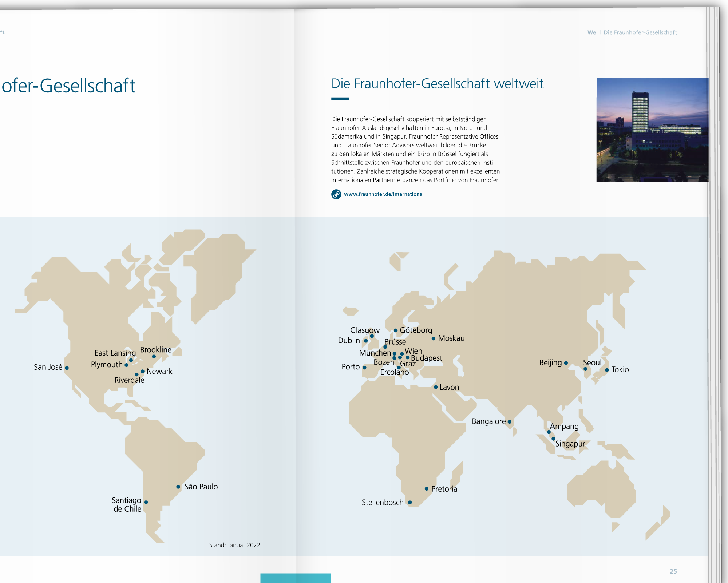This screenshot has height=583, width=728.
Task: Select the Bangalore location dot
Action: click(510, 422)
